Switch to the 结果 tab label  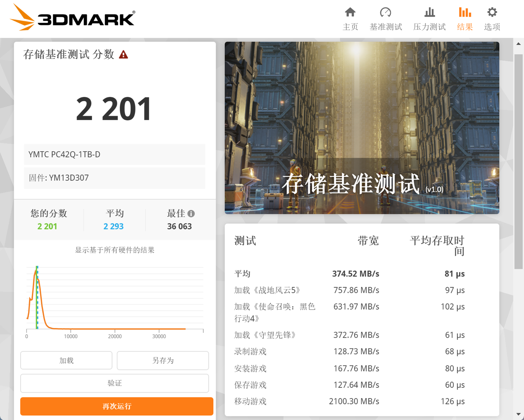click(465, 27)
